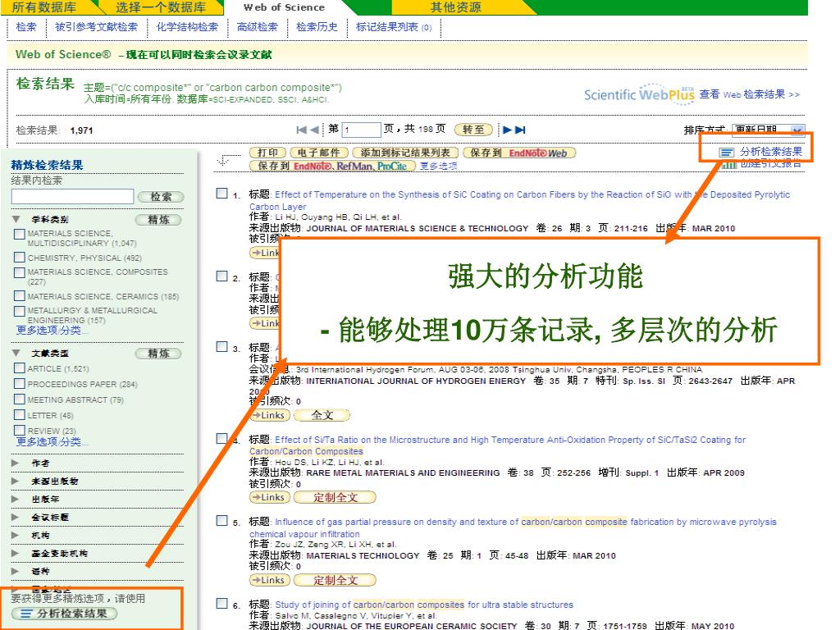Open 查看 Web 检索结果 >> link

(x=750, y=94)
